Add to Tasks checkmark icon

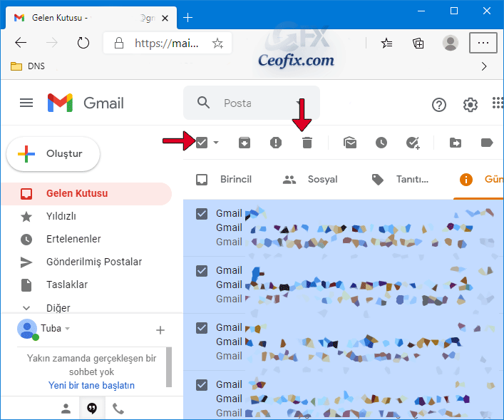[413, 143]
